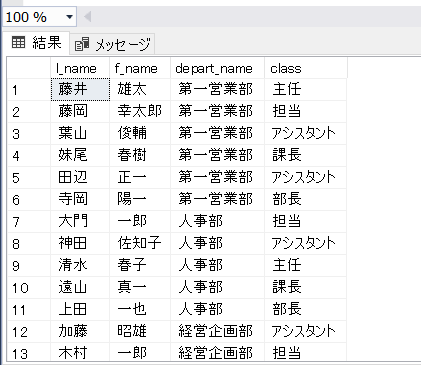Select the depart_name column header
Viewport: 421px width, 365px height.
[x=217, y=68]
